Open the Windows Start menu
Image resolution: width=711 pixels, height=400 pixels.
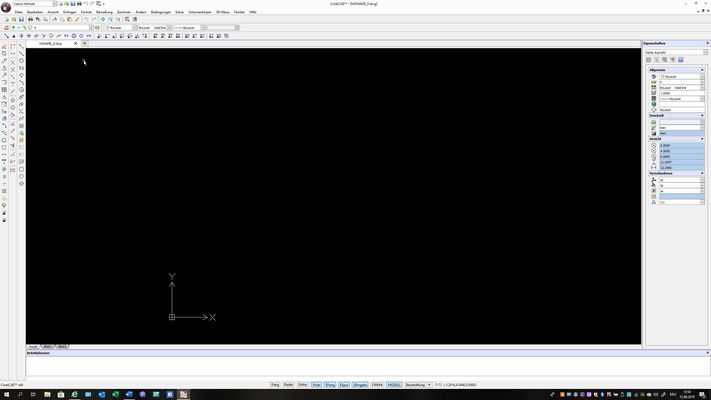(x=6, y=395)
